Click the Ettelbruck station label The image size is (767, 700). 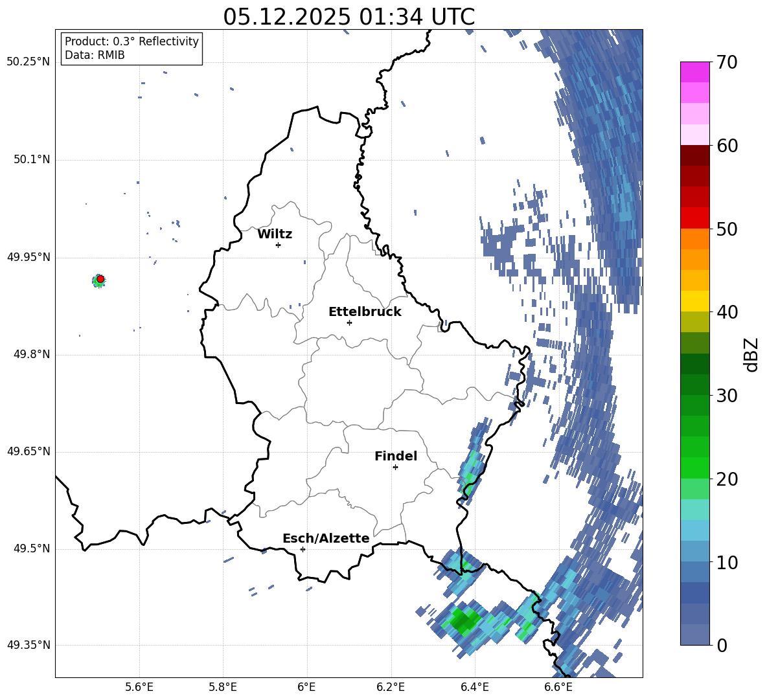(365, 312)
